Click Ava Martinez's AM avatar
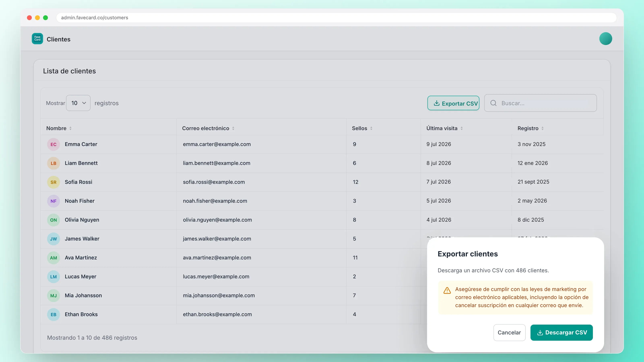The height and width of the screenshot is (362, 644). point(53,258)
